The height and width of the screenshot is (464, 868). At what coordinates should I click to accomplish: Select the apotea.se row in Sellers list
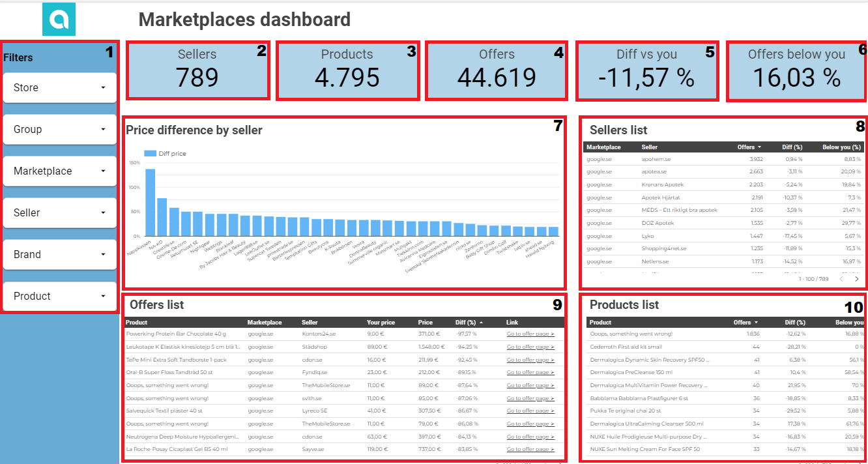point(654,171)
